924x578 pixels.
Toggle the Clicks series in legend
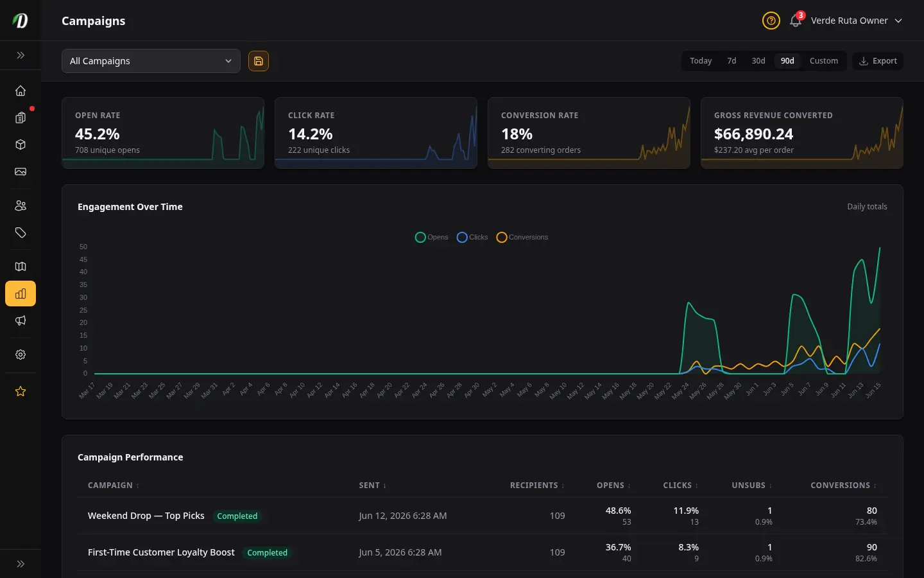pyautogui.click(x=472, y=237)
